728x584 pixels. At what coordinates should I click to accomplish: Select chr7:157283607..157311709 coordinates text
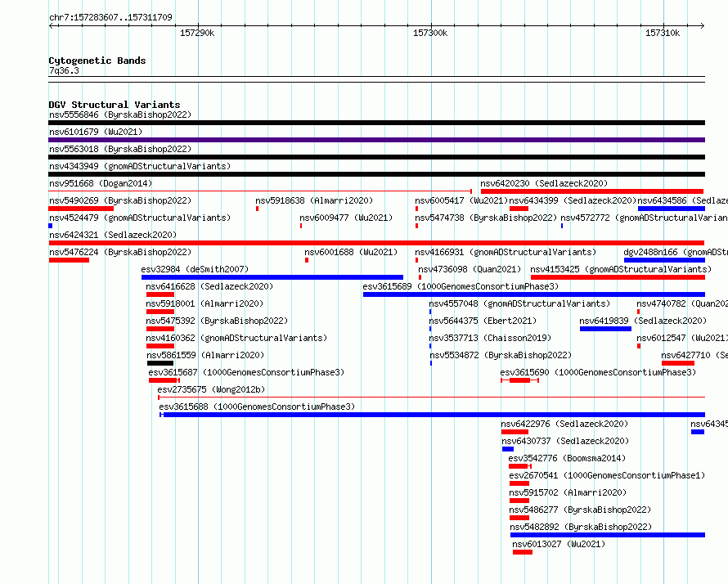tap(110, 17)
